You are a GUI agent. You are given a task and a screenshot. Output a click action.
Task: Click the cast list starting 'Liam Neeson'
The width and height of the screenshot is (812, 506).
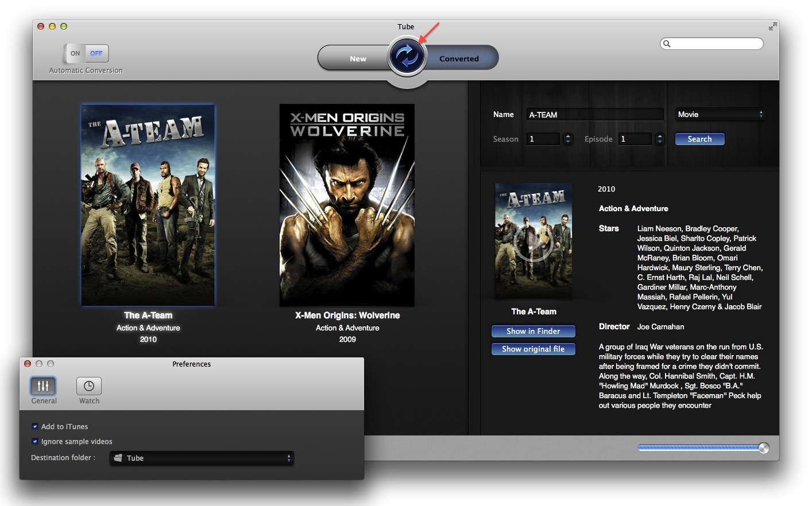700,267
